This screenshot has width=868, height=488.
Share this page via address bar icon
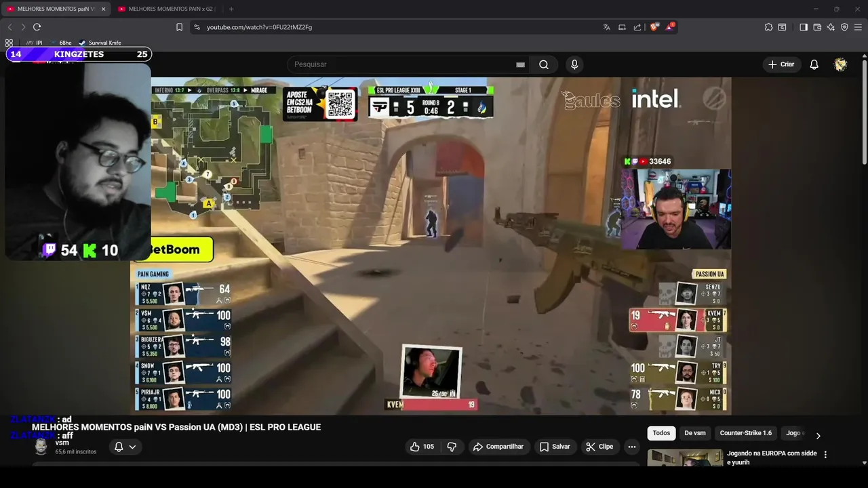tap(637, 27)
